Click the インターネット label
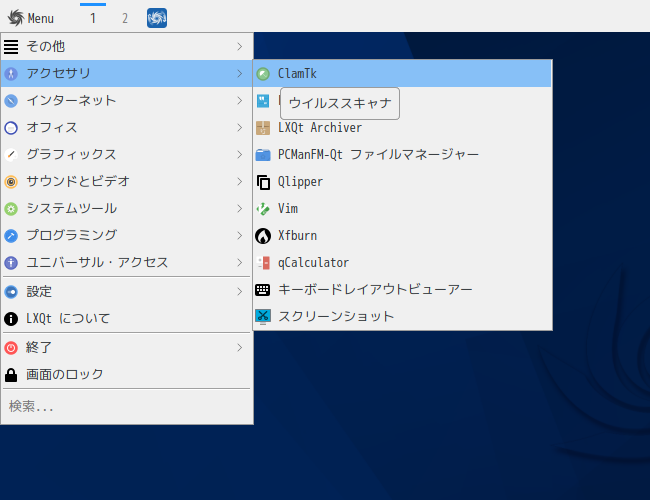Screen dimensions: 650x500 click(x=71, y=100)
